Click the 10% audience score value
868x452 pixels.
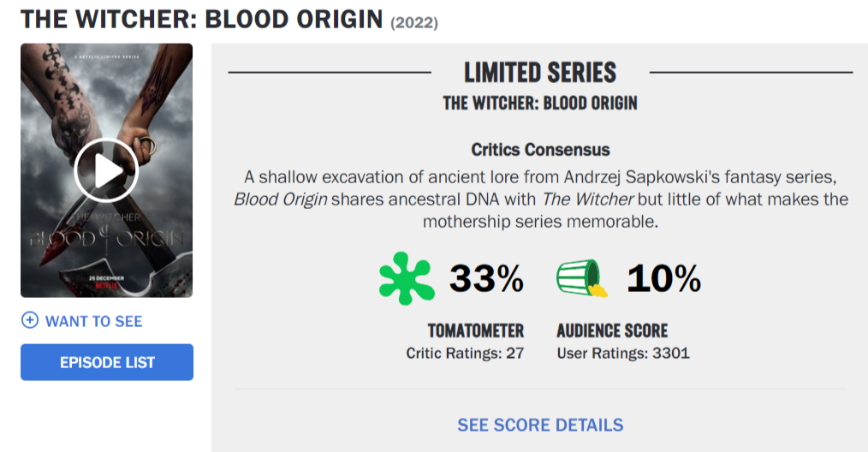pos(663,278)
